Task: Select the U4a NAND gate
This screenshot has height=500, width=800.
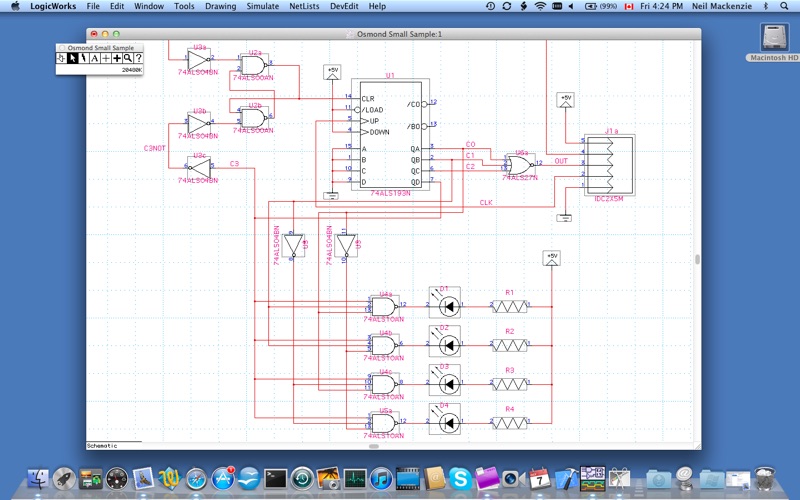Action: click(384, 307)
